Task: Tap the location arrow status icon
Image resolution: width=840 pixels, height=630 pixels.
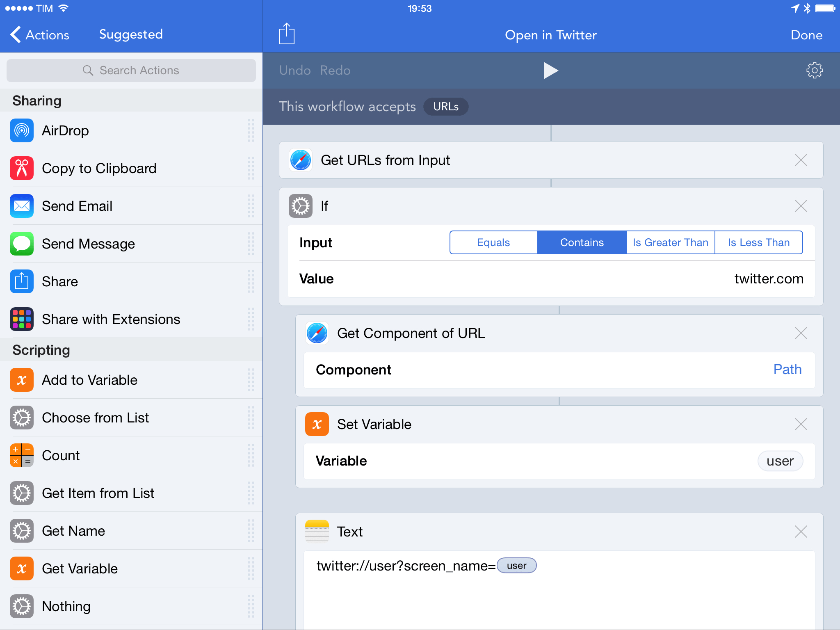Action: 795,8
